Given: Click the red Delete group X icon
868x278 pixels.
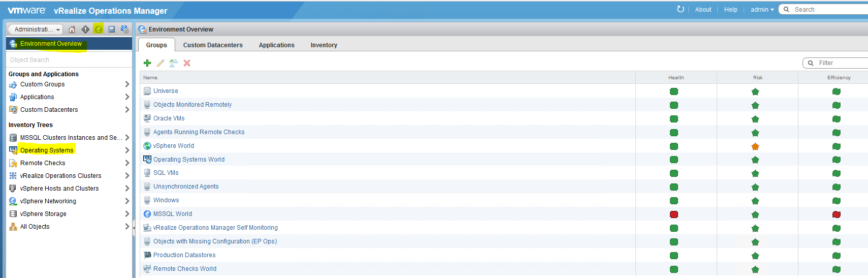Looking at the screenshot, I should coord(187,63).
